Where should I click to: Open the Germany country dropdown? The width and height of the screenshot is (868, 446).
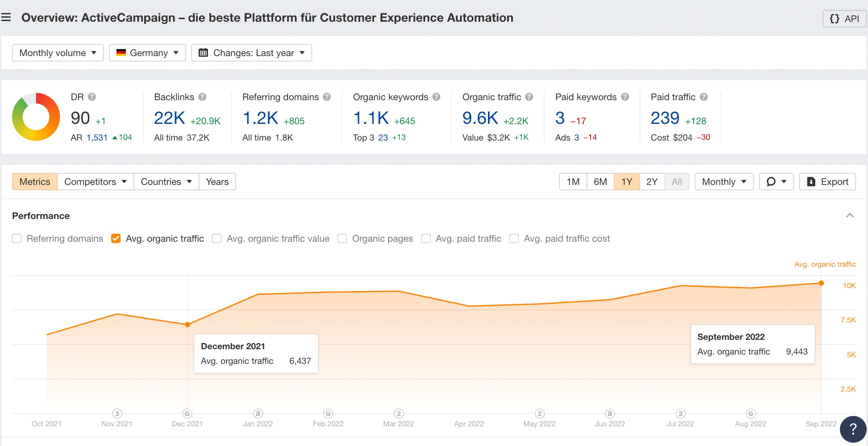click(x=147, y=53)
